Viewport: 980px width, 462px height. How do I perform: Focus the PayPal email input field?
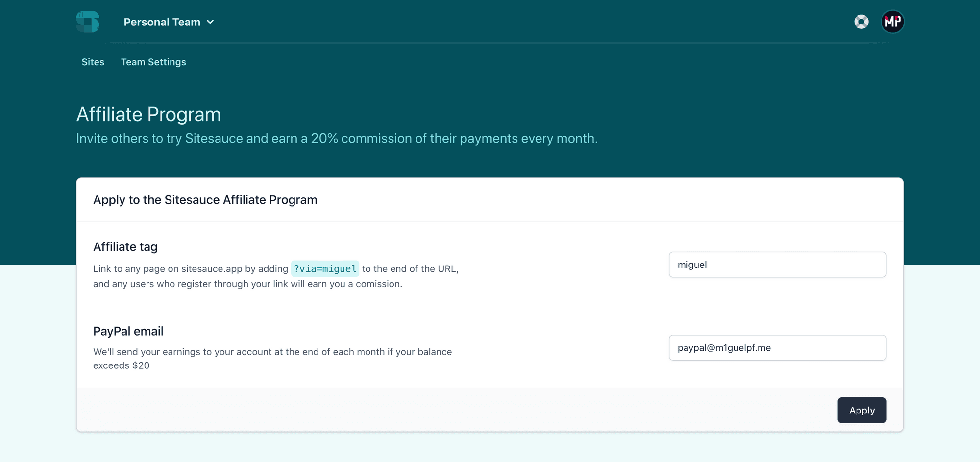click(778, 348)
